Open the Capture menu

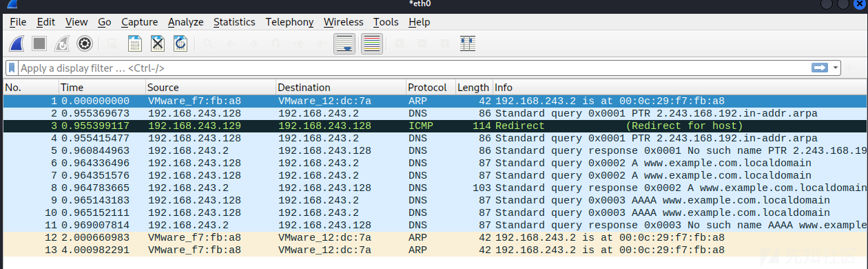click(x=139, y=22)
